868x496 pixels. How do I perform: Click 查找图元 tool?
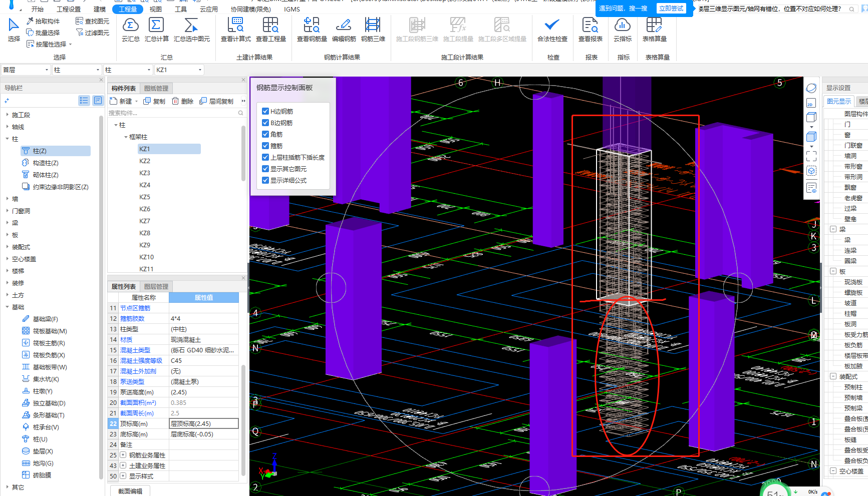93,21
